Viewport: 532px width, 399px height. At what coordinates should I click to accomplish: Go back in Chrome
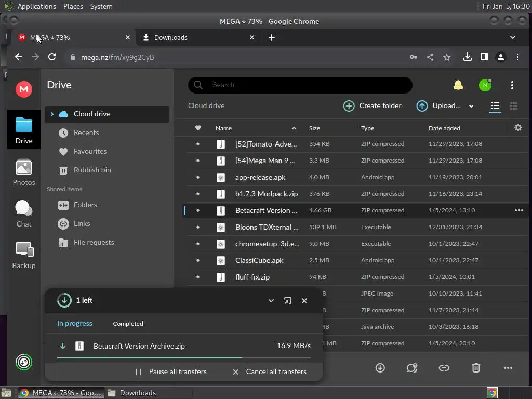[x=19, y=57]
